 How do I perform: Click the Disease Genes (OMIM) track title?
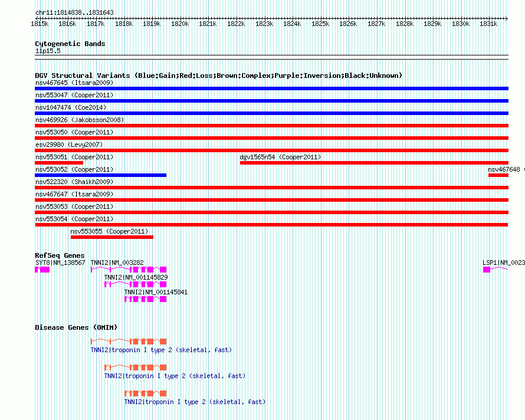click(x=76, y=327)
